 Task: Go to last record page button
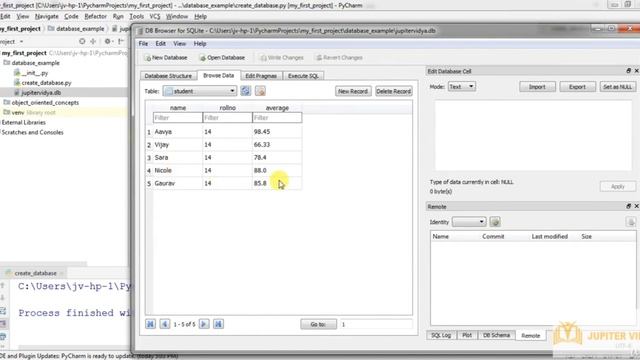[x=218, y=324]
